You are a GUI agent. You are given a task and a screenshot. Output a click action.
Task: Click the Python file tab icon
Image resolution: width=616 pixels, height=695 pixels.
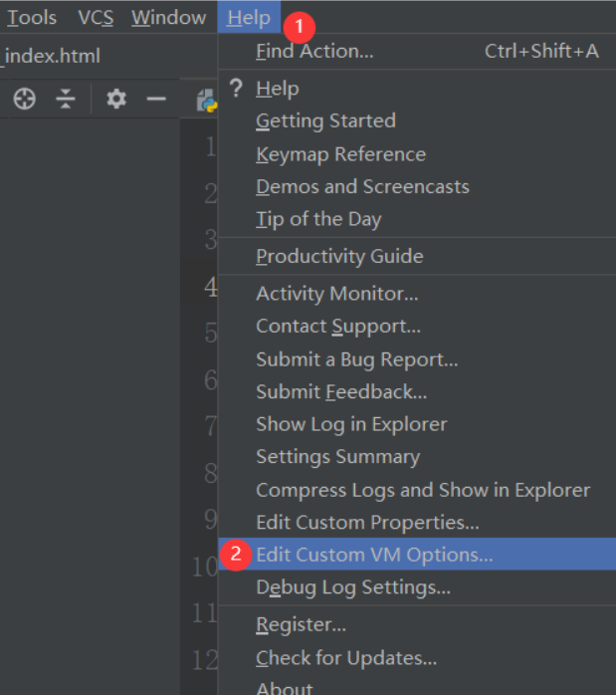[207, 100]
